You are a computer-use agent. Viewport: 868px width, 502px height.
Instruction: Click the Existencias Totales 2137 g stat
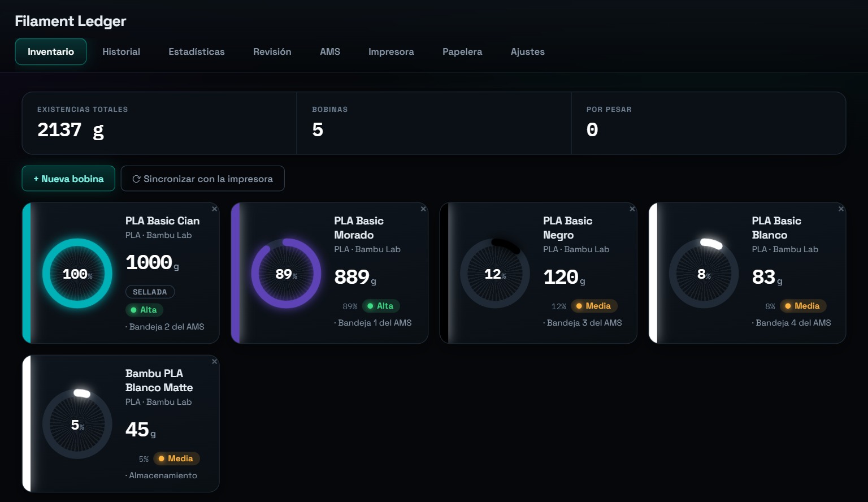[159, 123]
